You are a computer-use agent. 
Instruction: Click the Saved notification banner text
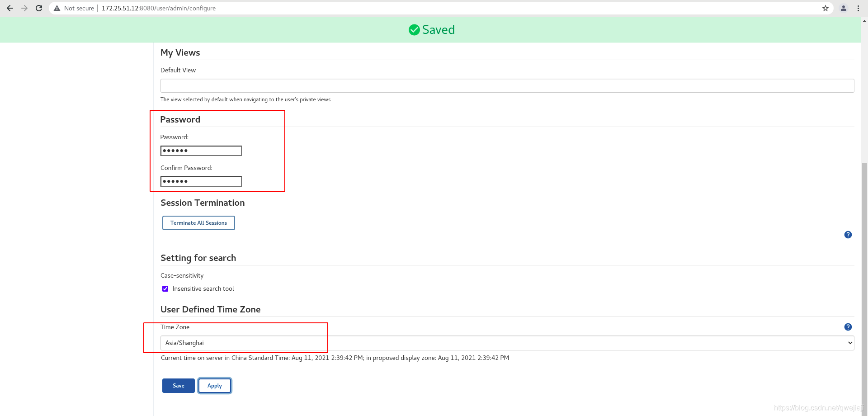[439, 30]
